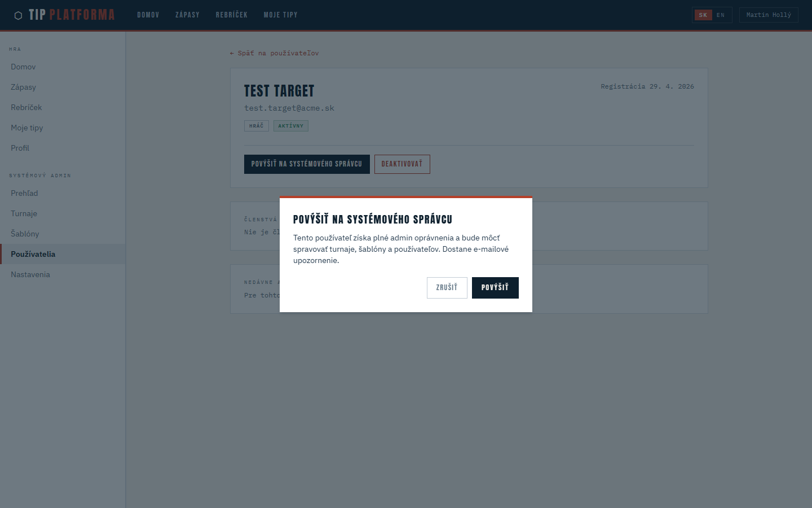Follow the Späť na používateľov link
The image size is (812, 508).
(275, 53)
